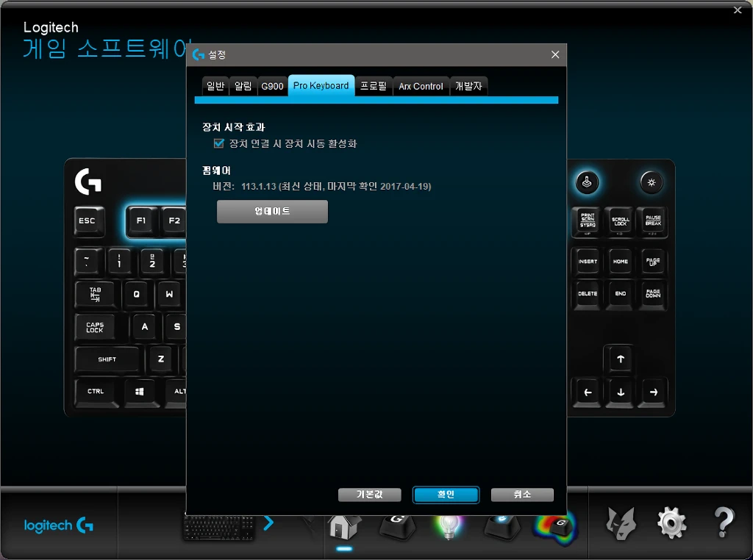Toggle the backlight brightness button on keyboard

652,183
